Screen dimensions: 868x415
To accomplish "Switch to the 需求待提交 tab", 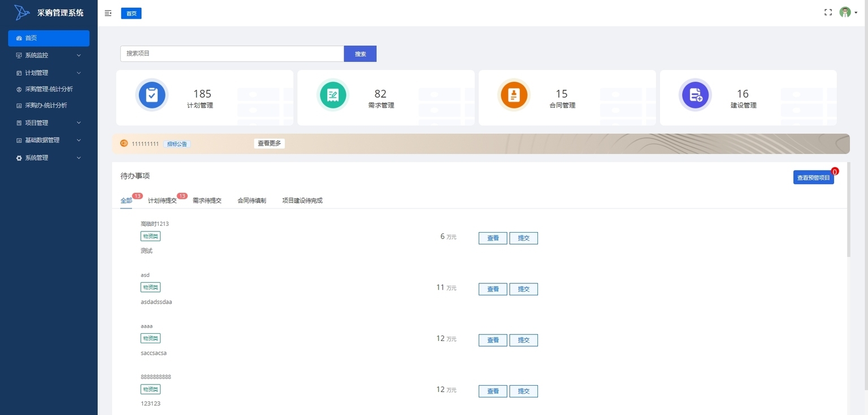I will (207, 200).
